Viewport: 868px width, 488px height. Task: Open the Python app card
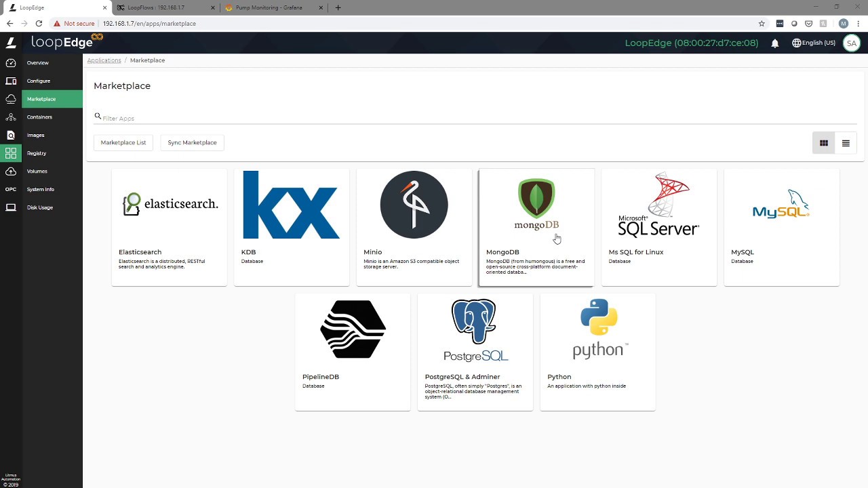(x=597, y=352)
